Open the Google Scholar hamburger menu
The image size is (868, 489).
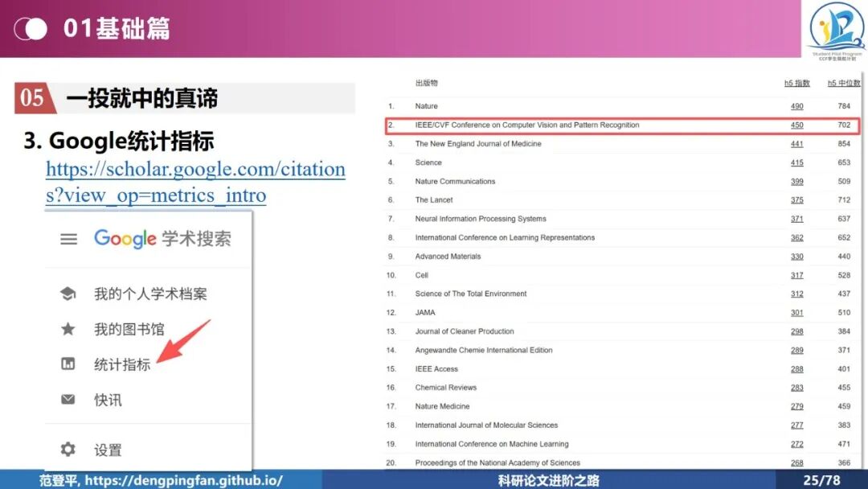[68, 239]
